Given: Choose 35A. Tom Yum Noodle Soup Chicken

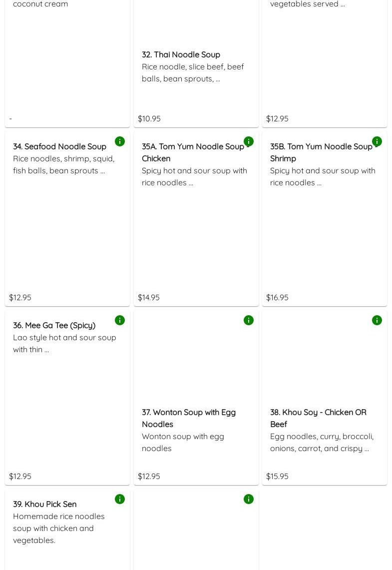Looking at the screenshot, I should [x=195, y=152].
